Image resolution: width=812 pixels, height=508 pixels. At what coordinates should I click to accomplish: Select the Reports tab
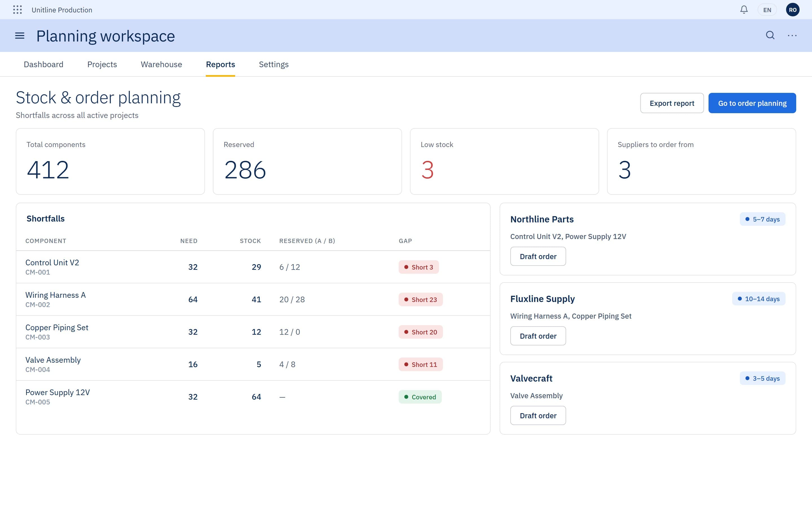tap(220, 65)
